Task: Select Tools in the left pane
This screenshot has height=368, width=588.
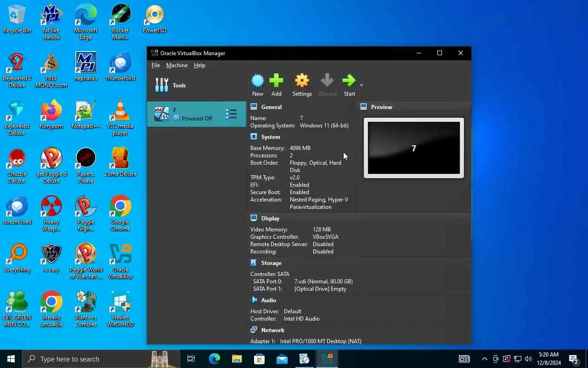Action: [x=197, y=85]
